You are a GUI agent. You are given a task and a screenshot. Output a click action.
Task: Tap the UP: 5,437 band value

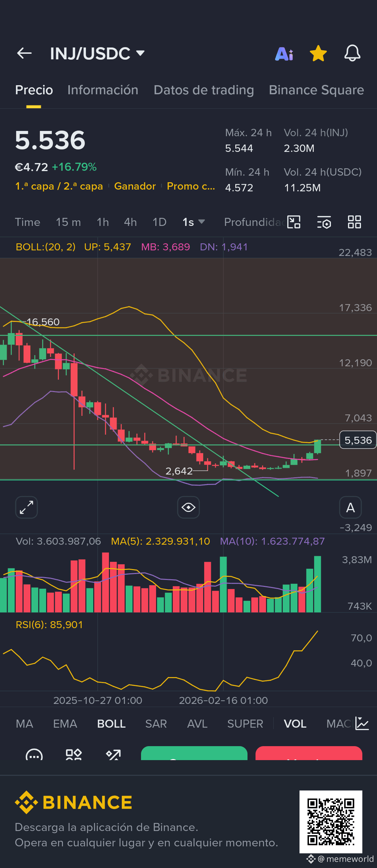[108, 247]
